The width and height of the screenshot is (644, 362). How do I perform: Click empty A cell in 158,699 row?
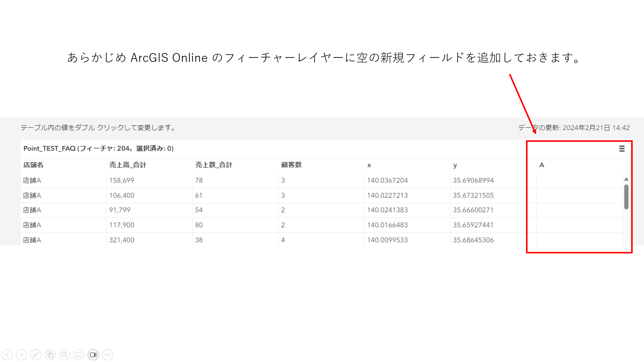[x=579, y=180]
